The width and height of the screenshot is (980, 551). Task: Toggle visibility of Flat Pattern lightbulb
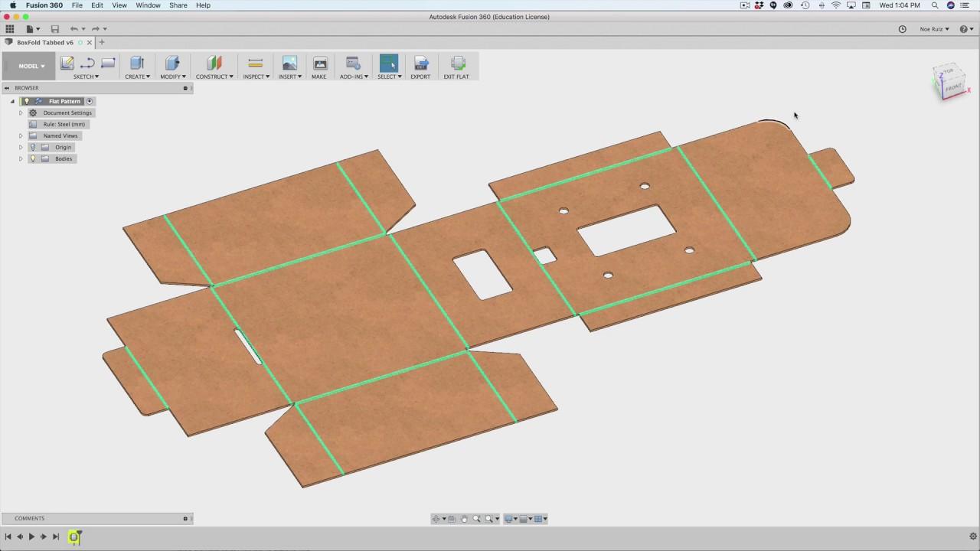tap(27, 101)
